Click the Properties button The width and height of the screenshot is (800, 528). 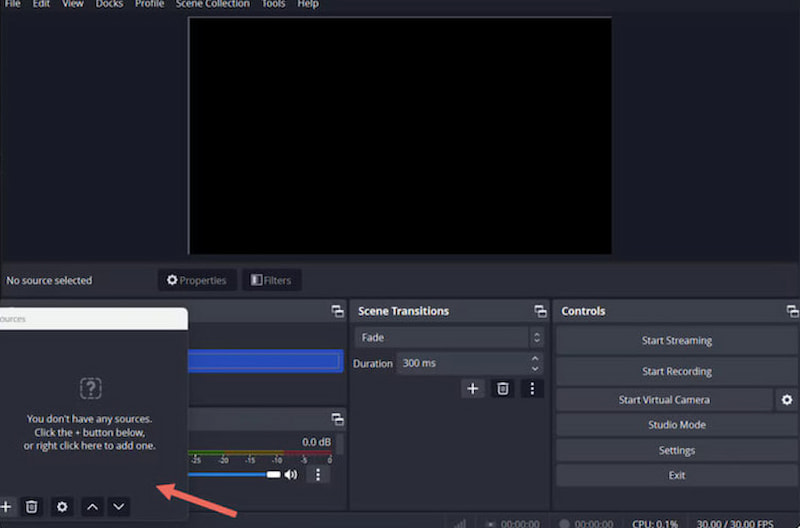pyautogui.click(x=197, y=280)
